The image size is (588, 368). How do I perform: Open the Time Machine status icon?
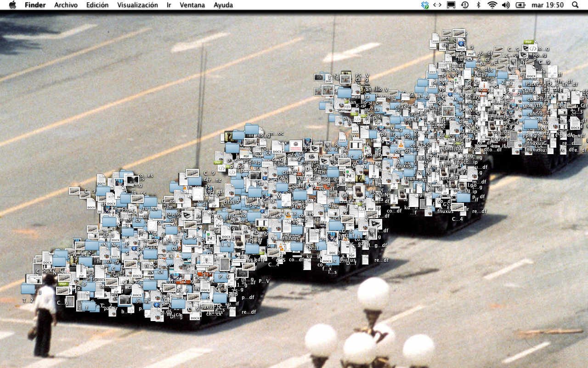(465, 5)
